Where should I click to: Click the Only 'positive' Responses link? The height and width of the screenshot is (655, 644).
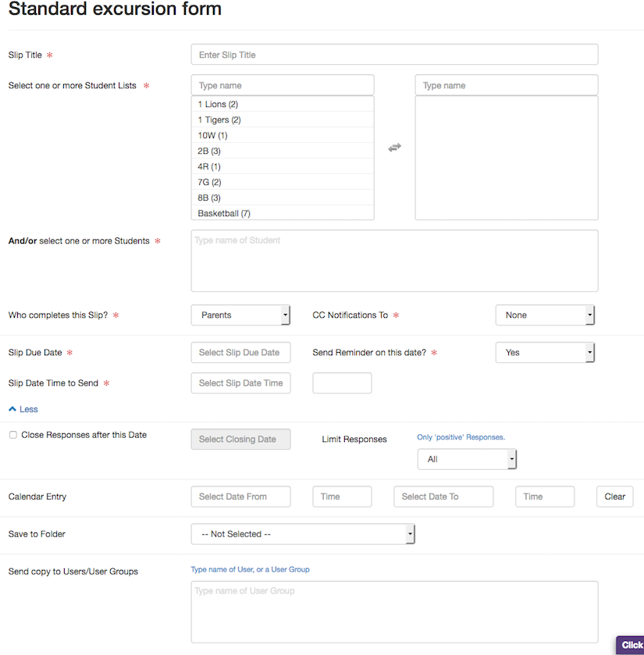[461, 437]
